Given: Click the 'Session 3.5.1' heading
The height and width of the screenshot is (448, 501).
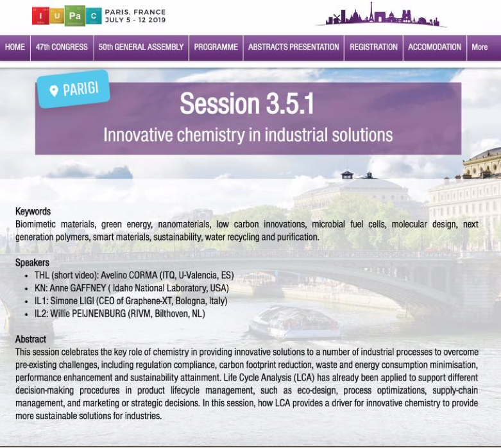Looking at the screenshot, I should (247, 104).
